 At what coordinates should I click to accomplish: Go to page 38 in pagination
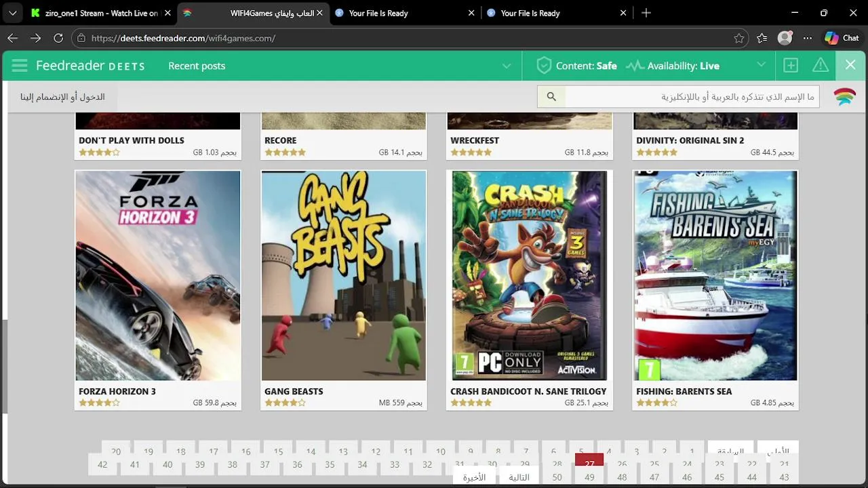pos(233,465)
